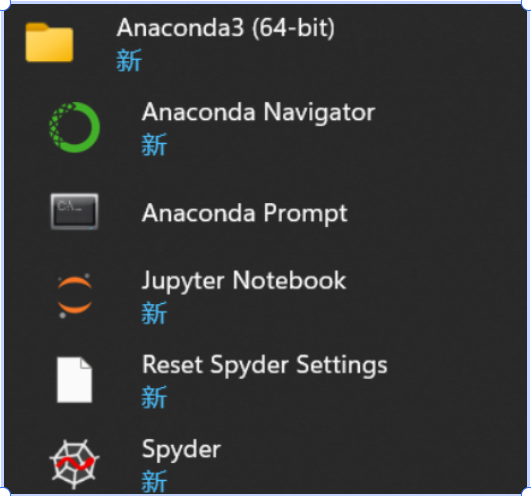Click the top-left corner selection handle
This screenshot has width=531, height=496.
(4, 4)
